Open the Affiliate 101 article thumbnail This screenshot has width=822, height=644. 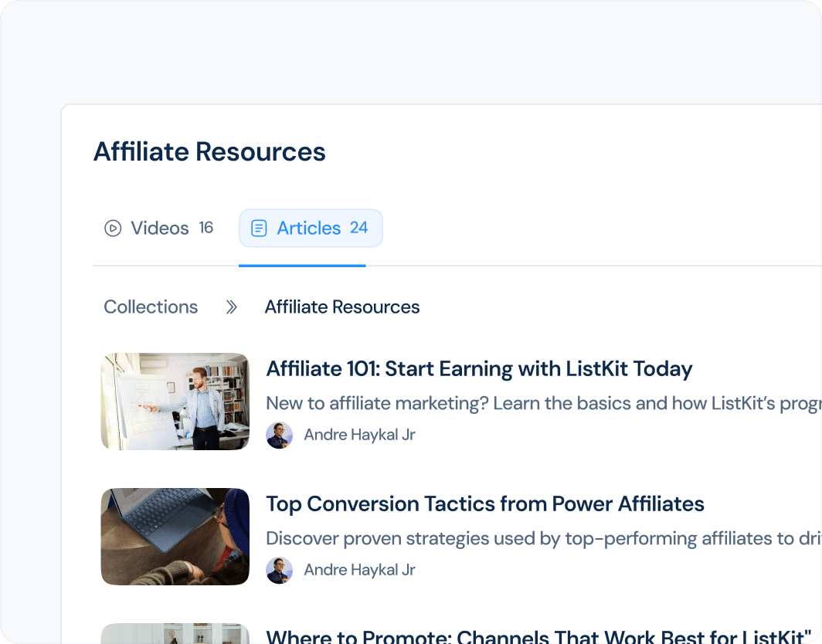point(175,402)
